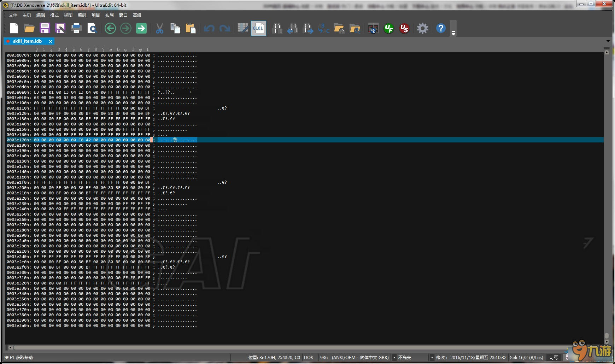Undo the last edit

pyautogui.click(x=209, y=28)
